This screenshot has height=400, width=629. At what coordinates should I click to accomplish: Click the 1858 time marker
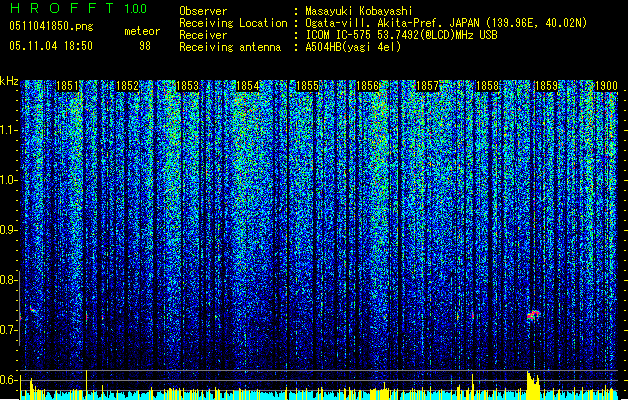tap(487, 86)
